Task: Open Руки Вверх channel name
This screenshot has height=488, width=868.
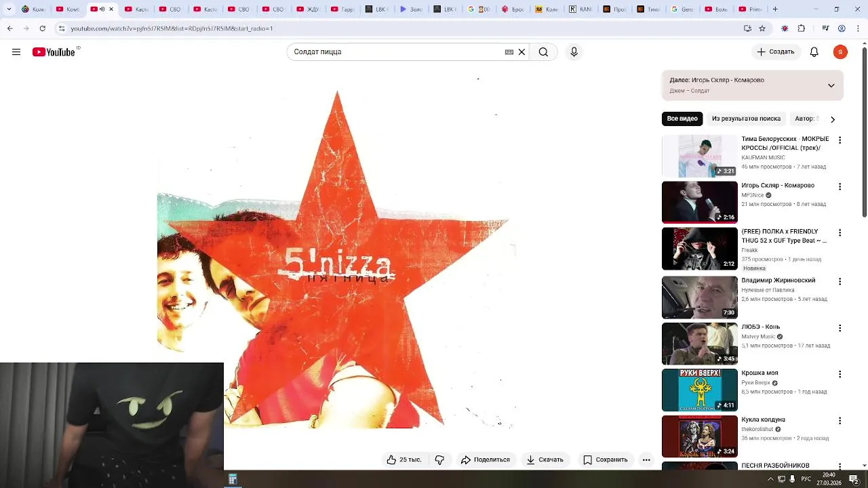Action: [755, 383]
